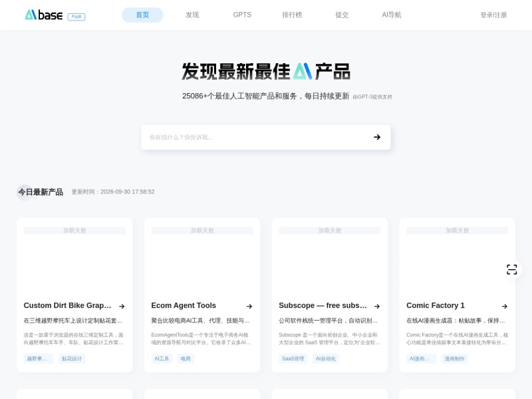Select the 首页 tab
The image size is (532, 399).
pyautogui.click(x=142, y=15)
